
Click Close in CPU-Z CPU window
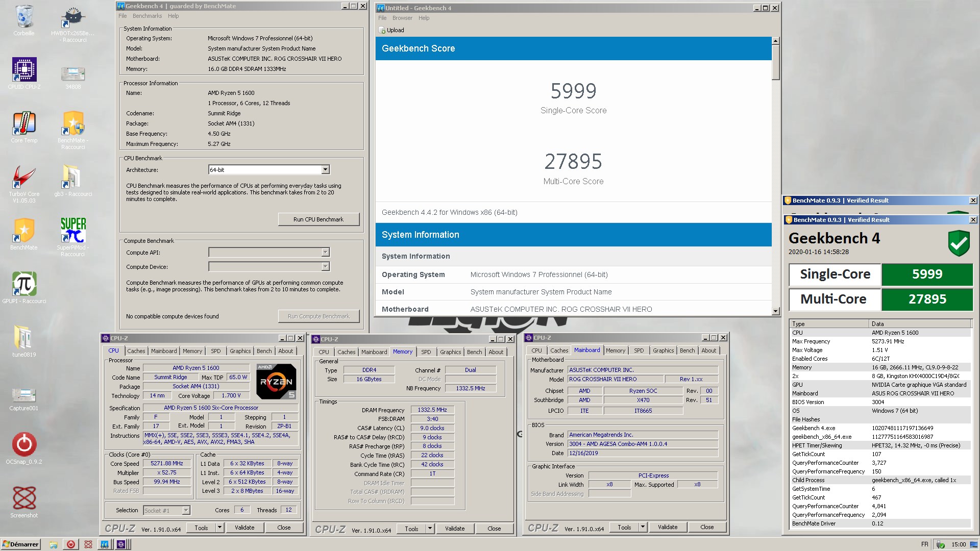click(284, 528)
